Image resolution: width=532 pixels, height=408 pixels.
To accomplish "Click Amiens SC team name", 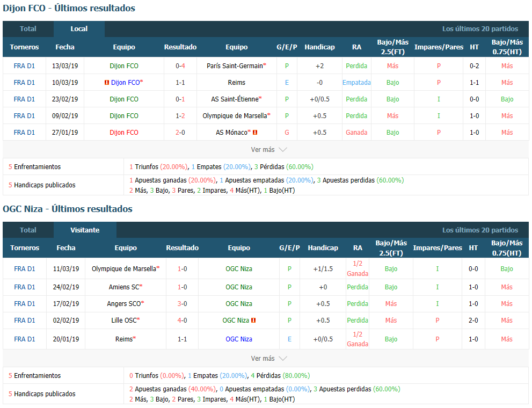I will click(124, 287).
